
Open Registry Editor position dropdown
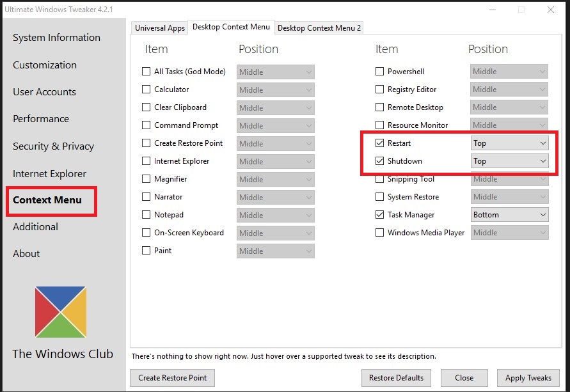(x=509, y=90)
